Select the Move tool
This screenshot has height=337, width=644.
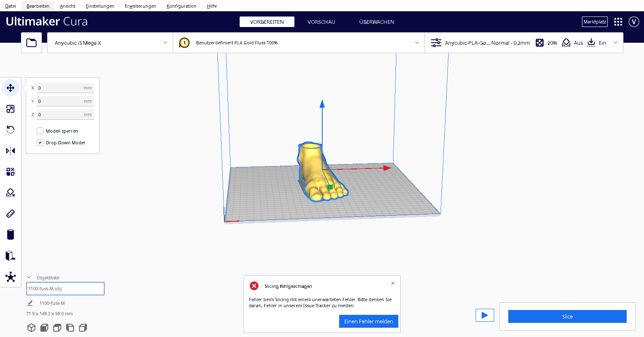pyautogui.click(x=10, y=88)
